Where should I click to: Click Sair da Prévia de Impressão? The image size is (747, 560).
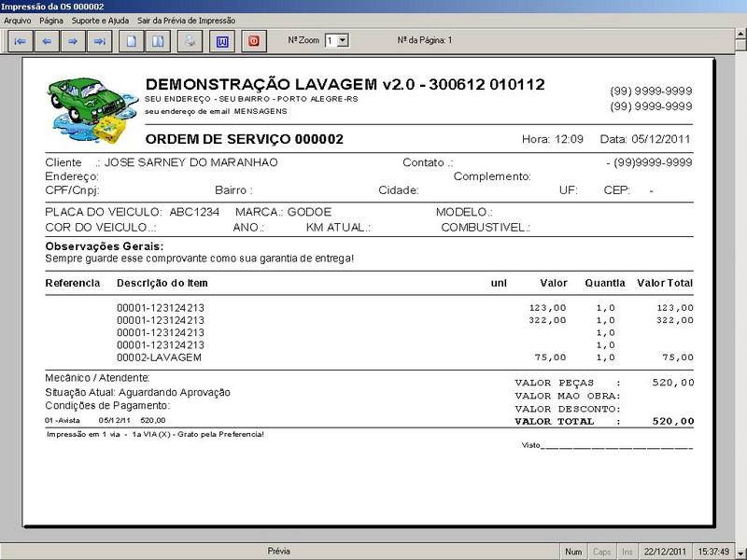186,21
